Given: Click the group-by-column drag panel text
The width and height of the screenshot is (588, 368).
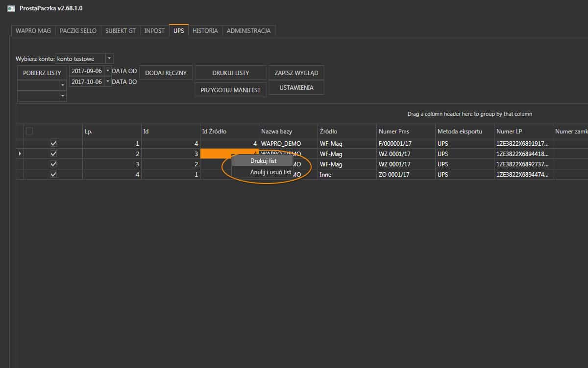Looking at the screenshot, I should click(x=469, y=114).
